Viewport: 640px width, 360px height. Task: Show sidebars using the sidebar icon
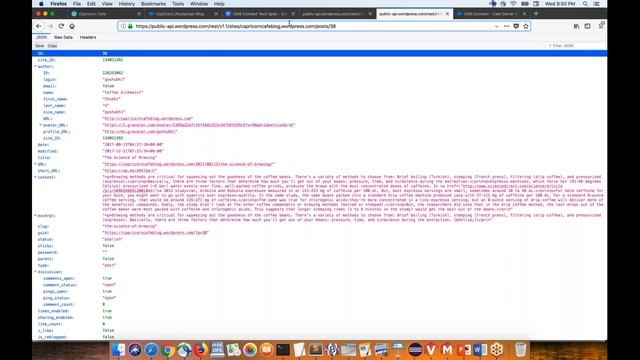pyautogui.click(x=587, y=26)
